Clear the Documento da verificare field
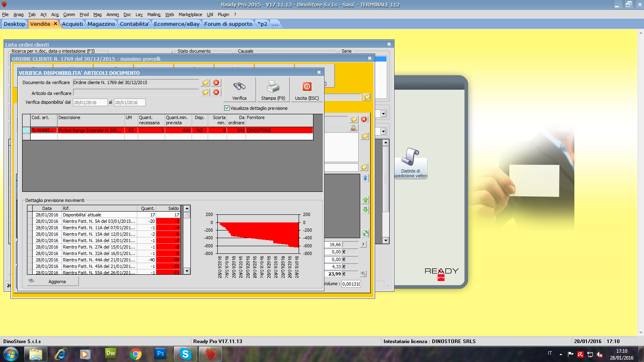This screenshot has height=362, width=644. (216, 82)
